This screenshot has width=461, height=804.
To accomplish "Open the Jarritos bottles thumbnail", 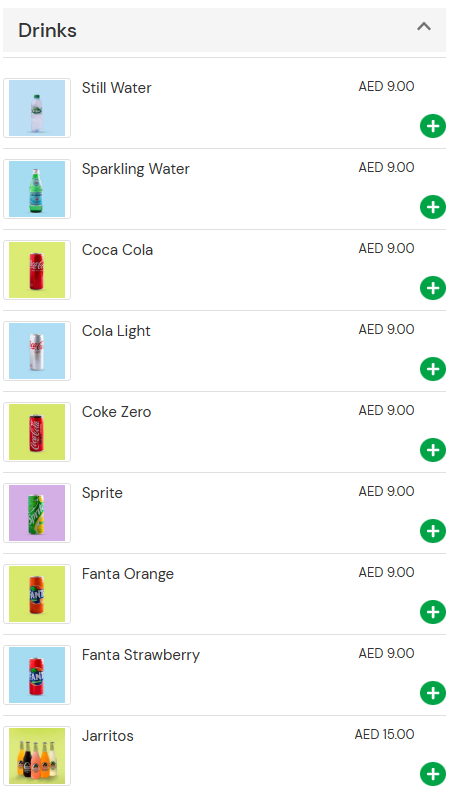I will (x=37, y=756).
